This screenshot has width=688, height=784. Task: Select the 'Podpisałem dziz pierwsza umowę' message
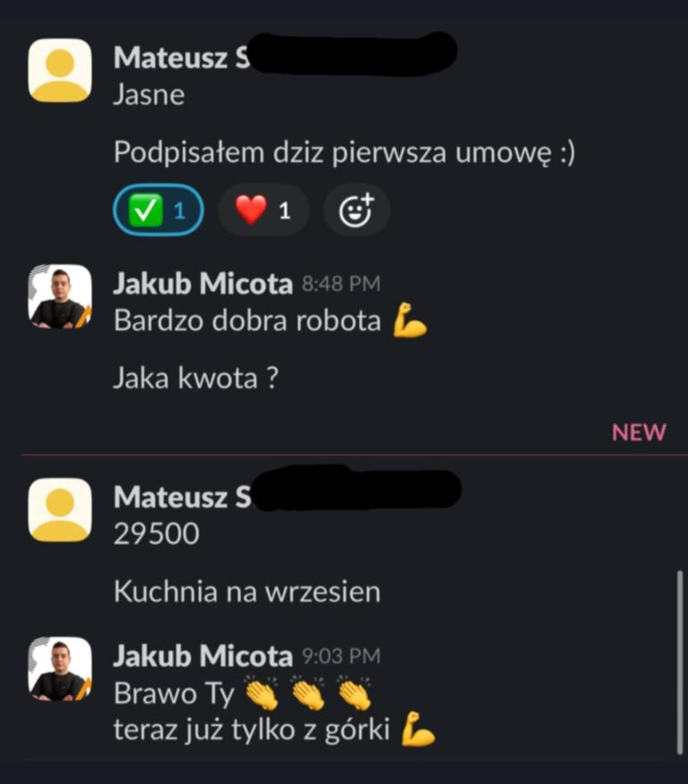pos(344,152)
